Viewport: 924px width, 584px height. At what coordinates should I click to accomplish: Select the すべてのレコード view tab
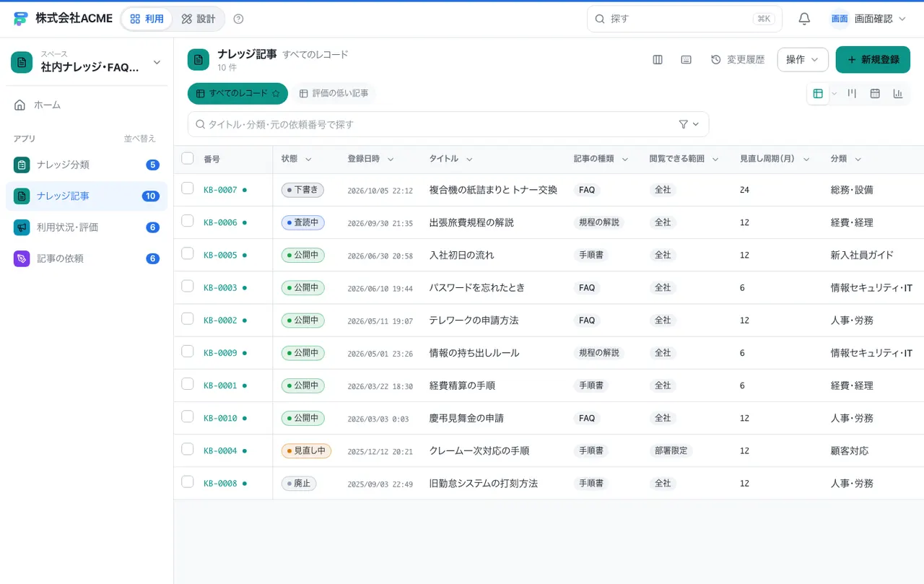pos(237,94)
